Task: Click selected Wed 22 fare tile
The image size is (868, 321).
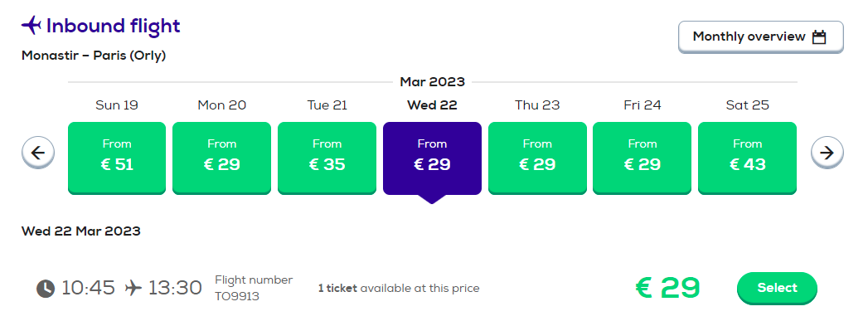Action: click(432, 158)
